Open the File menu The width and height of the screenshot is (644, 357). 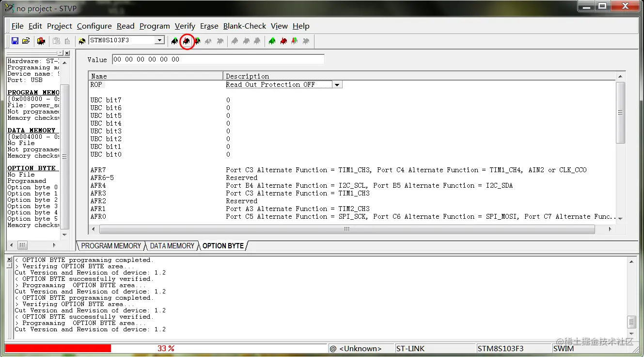17,26
